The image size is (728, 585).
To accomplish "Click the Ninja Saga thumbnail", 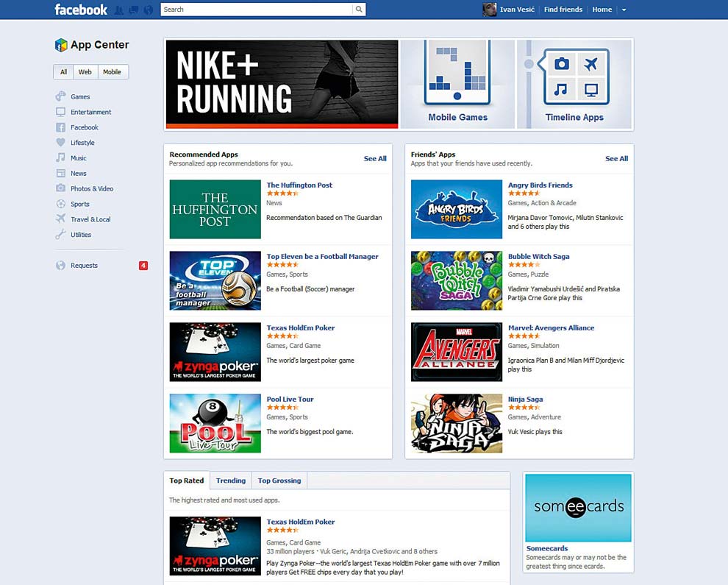I will click(457, 423).
